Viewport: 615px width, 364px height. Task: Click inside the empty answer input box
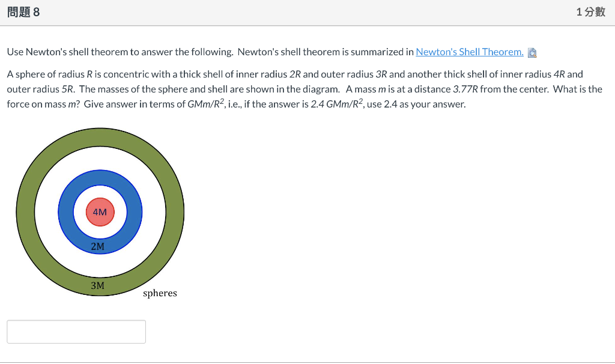click(x=76, y=331)
